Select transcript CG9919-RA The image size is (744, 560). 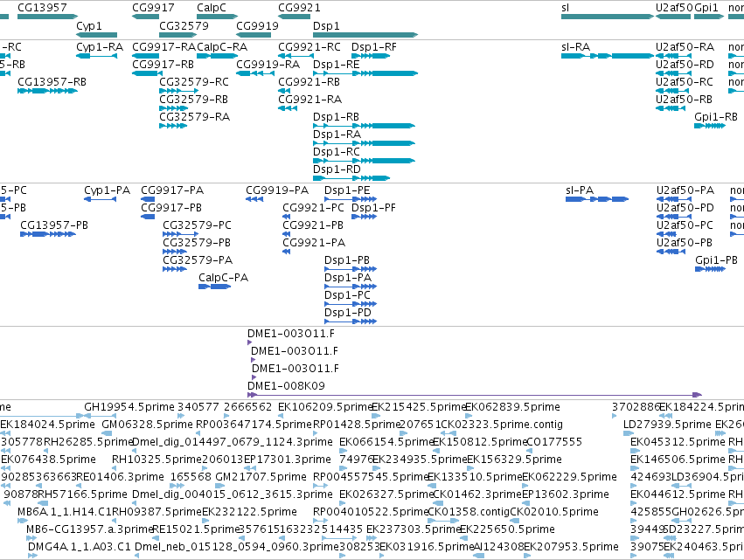coord(256,73)
